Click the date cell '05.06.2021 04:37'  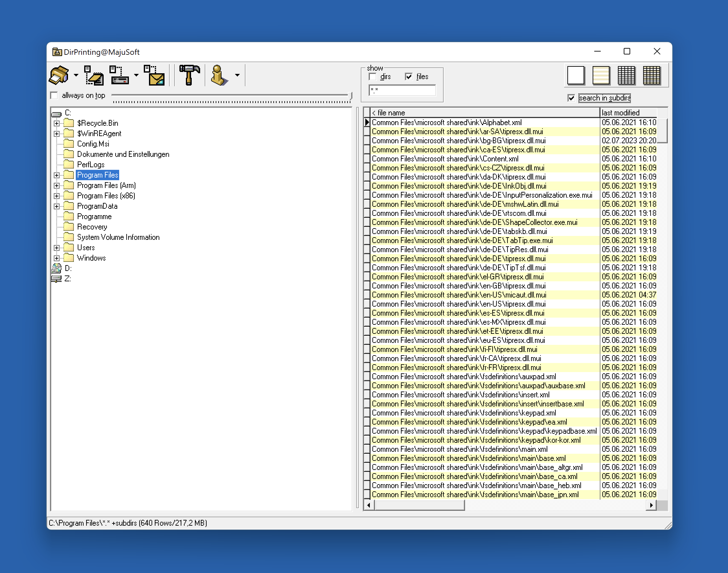click(x=629, y=295)
